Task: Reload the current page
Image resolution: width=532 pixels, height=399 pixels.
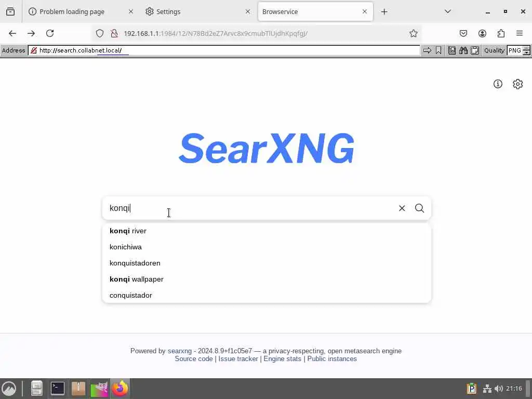Action: (x=50, y=33)
